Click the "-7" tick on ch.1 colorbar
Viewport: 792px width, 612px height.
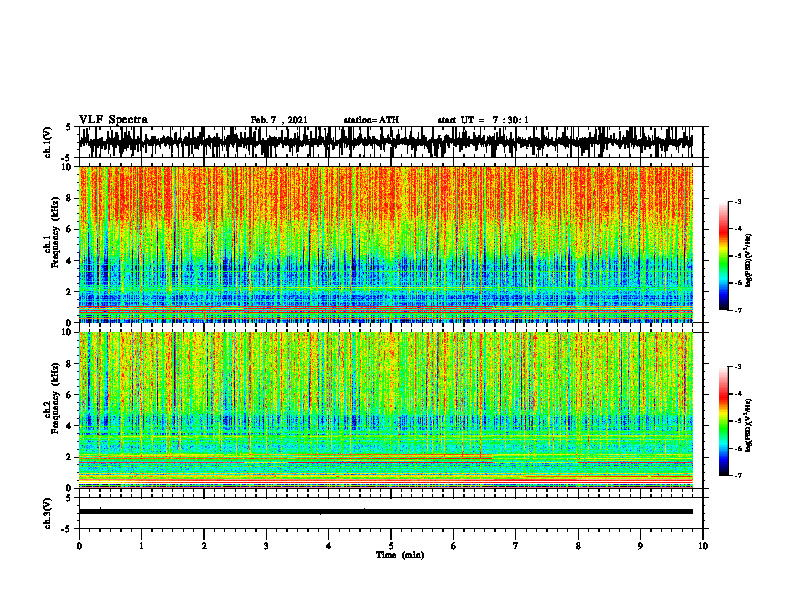(738, 310)
